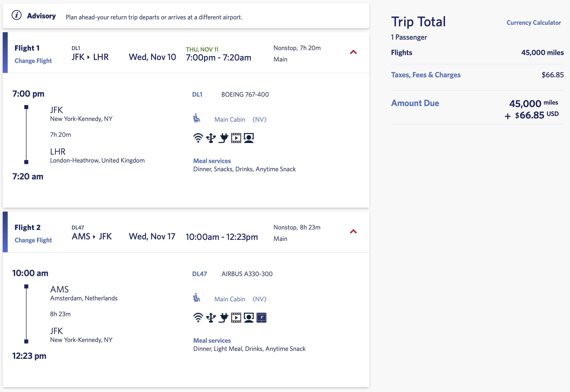Image resolution: width=570 pixels, height=392 pixels.
Task: Click the Wi-Fi icon for flight DL47
Action: pyautogui.click(x=198, y=318)
